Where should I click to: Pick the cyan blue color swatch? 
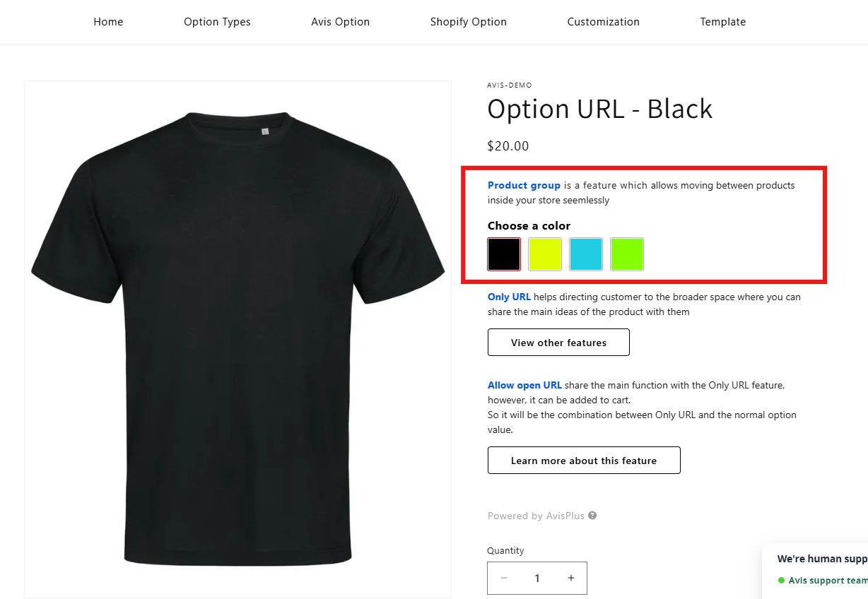[x=586, y=254]
